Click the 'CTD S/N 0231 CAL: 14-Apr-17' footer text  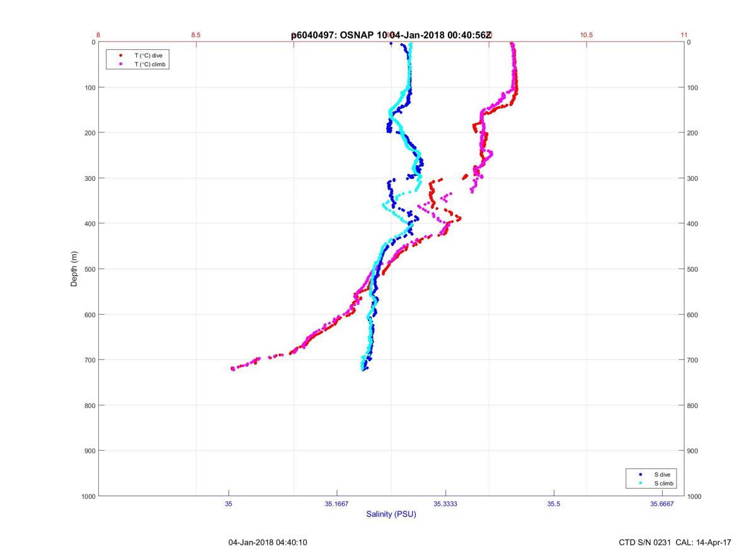[675, 542]
